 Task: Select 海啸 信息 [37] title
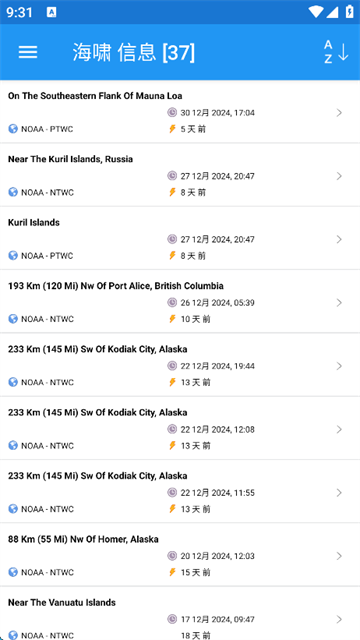pos(134,52)
